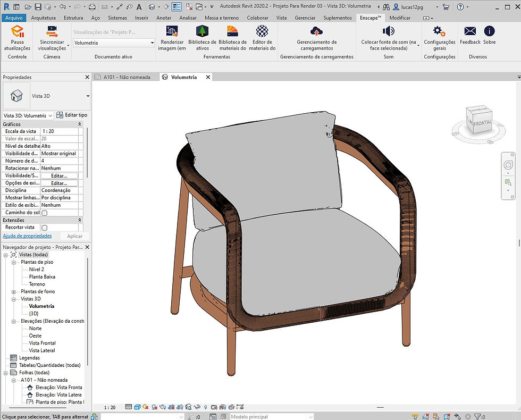Switch to the Modificar ribbon tab

point(400,18)
